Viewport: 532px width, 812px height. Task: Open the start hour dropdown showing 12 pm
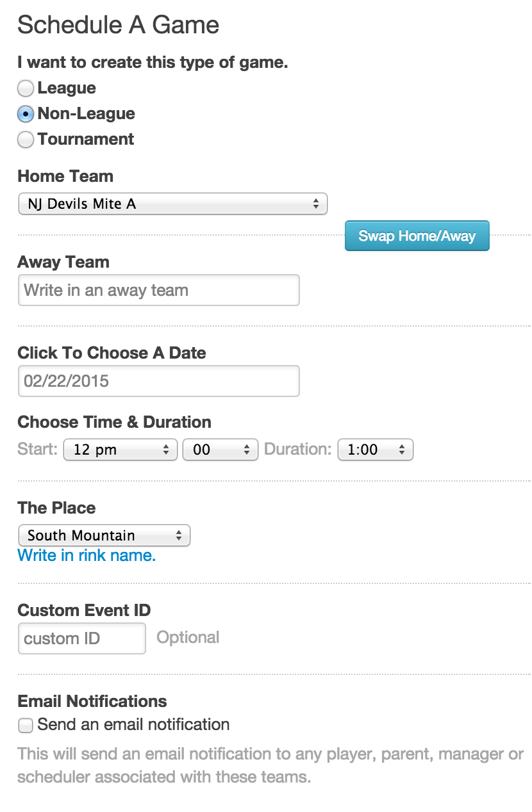(120, 450)
